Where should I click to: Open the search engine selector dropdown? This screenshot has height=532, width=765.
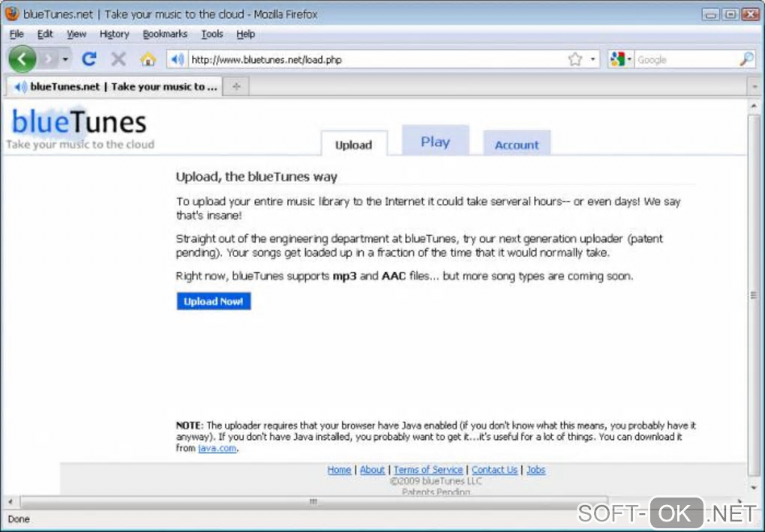click(620, 59)
